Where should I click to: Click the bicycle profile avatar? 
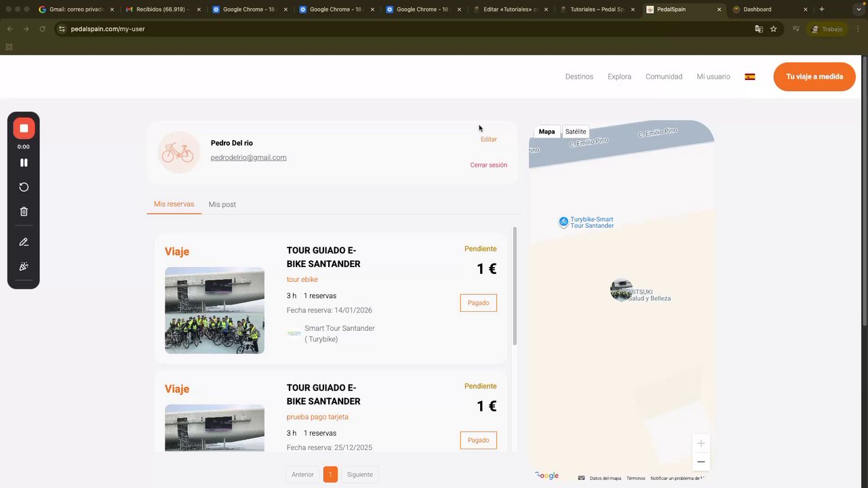[178, 152]
